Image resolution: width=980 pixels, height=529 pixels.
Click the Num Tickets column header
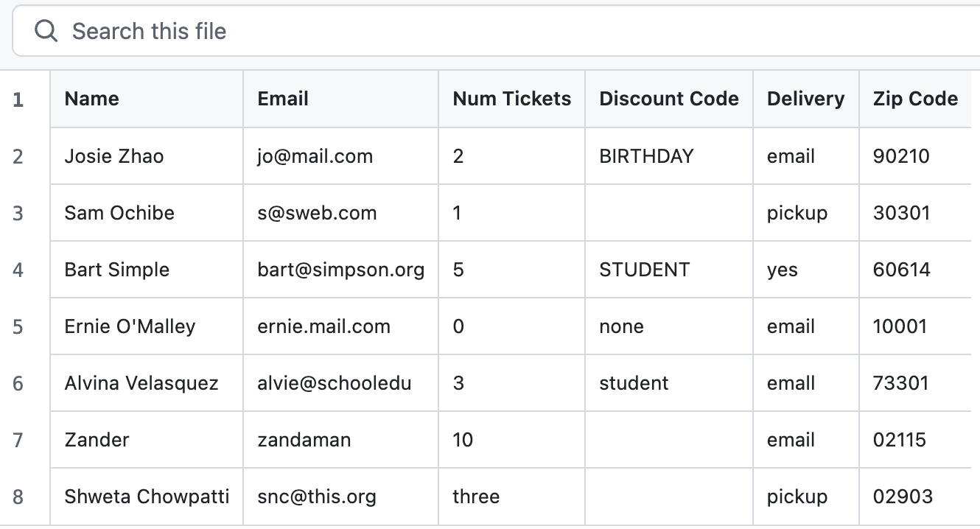[512, 99]
